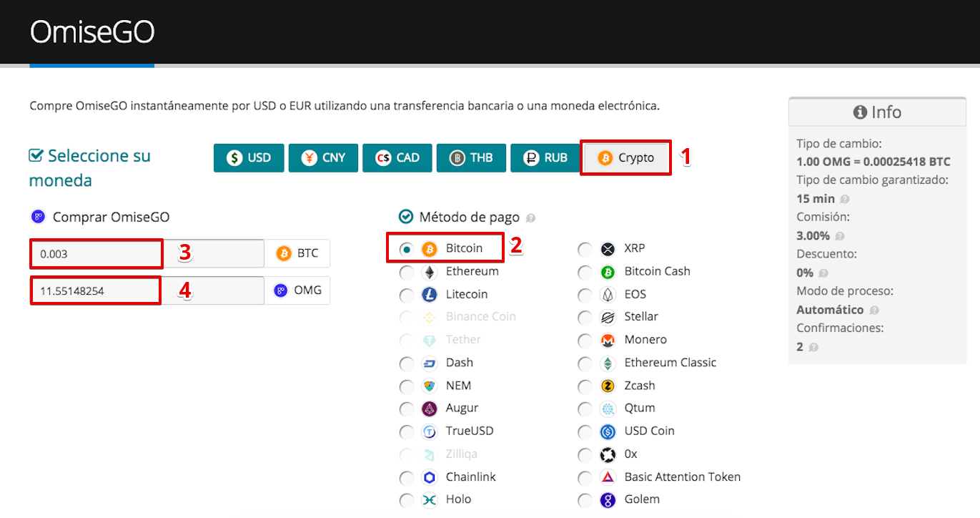Select the XRP radio button

pos(585,249)
